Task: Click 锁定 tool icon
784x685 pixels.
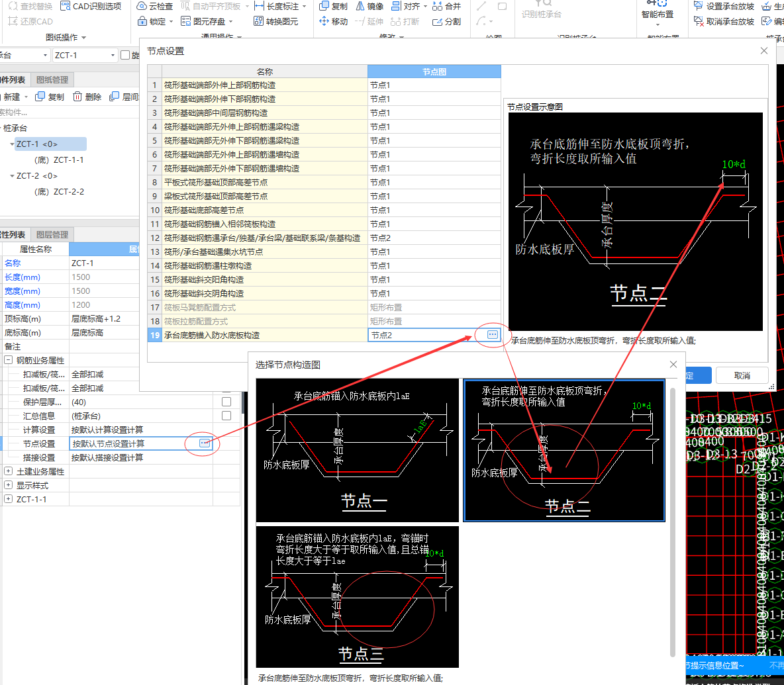Action: pos(142,21)
